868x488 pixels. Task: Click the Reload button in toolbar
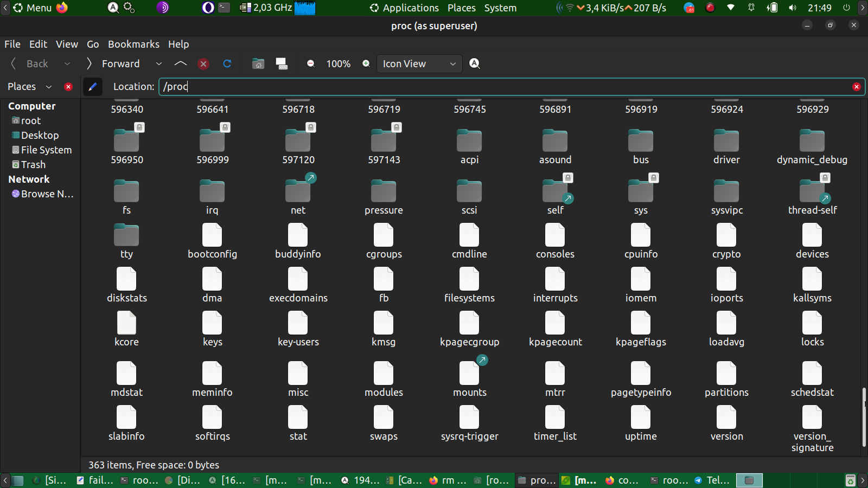(x=227, y=64)
